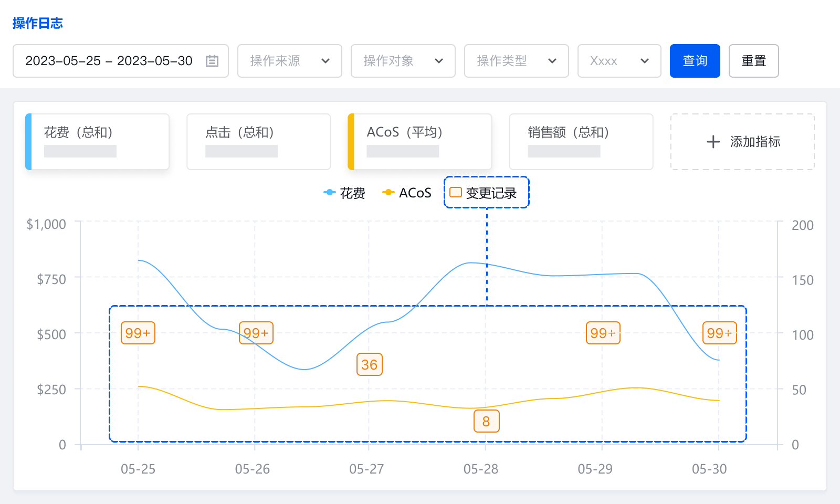The width and height of the screenshot is (840, 504).
Task: Expand the 操作对象 dropdown
Action: 403,61
